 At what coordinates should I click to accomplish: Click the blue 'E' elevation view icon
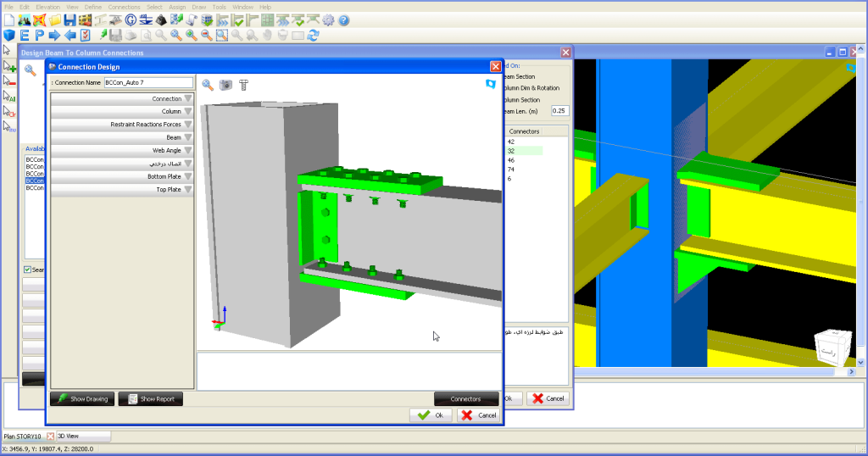point(24,36)
